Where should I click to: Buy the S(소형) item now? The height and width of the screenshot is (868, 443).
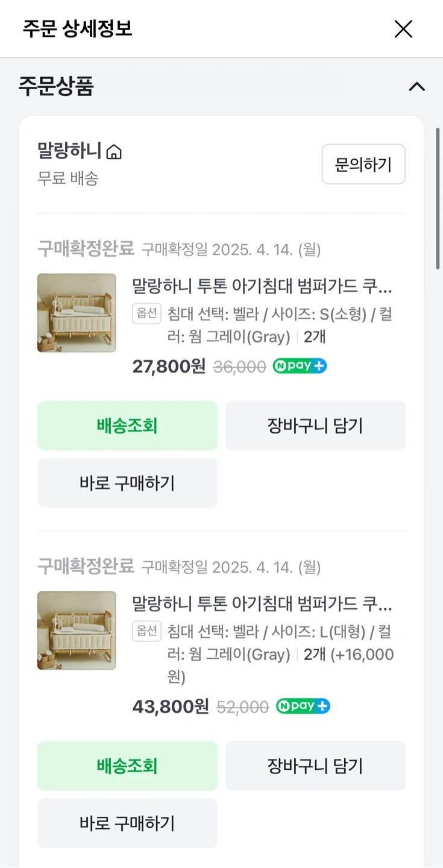click(127, 483)
